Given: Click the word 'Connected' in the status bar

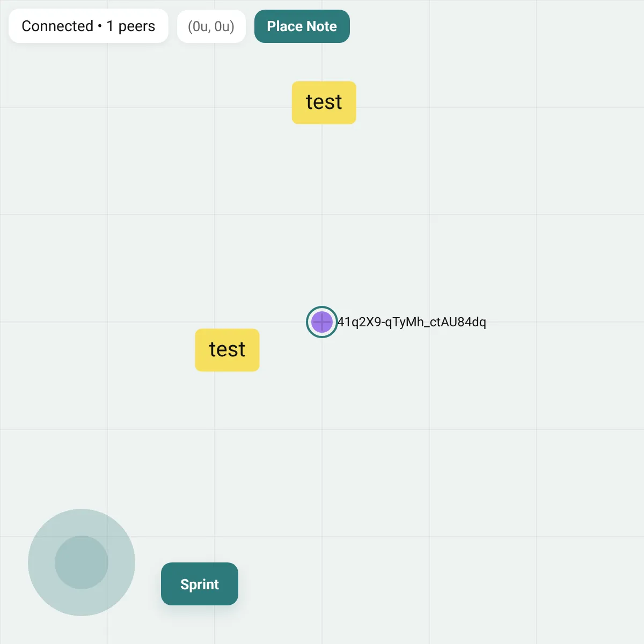Looking at the screenshot, I should [x=57, y=26].
